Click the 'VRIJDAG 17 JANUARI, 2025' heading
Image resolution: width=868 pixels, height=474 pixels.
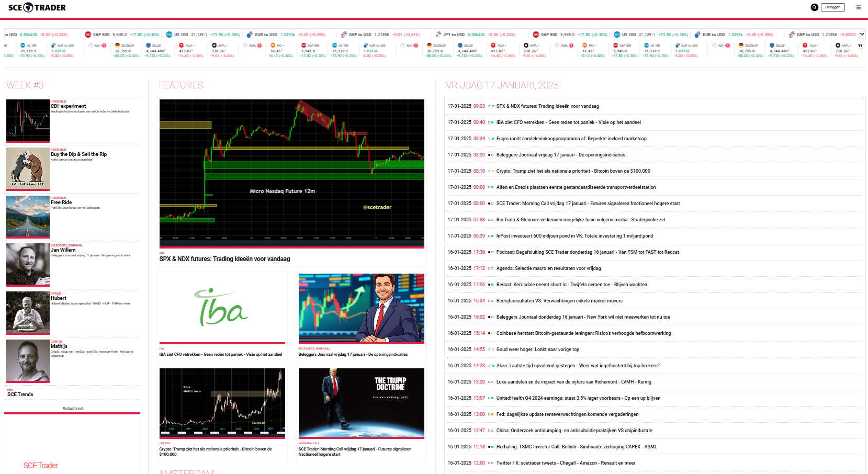coord(502,85)
